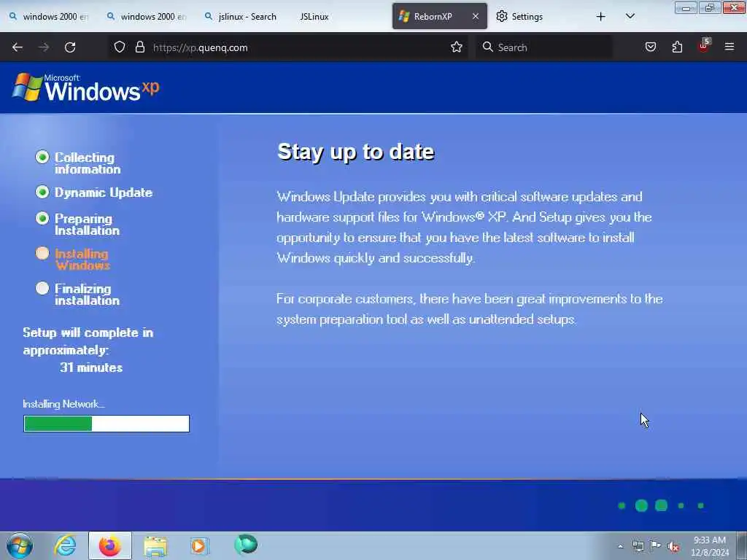Go forward with the forward arrow
The height and width of the screenshot is (560, 747).
click(x=44, y=47)
